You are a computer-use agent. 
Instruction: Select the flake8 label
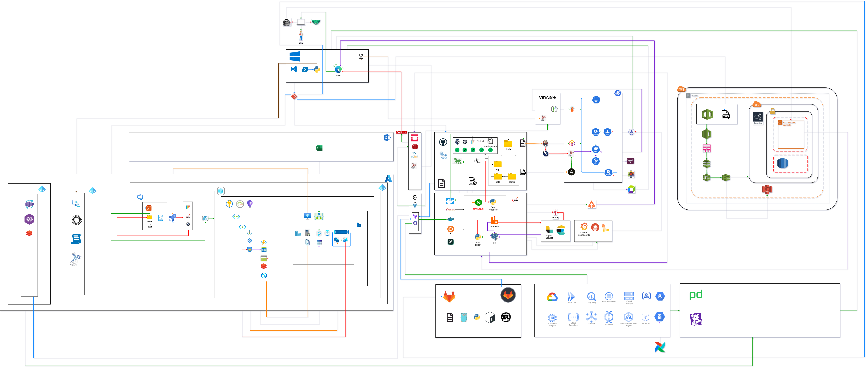click(x=480, y=141)
